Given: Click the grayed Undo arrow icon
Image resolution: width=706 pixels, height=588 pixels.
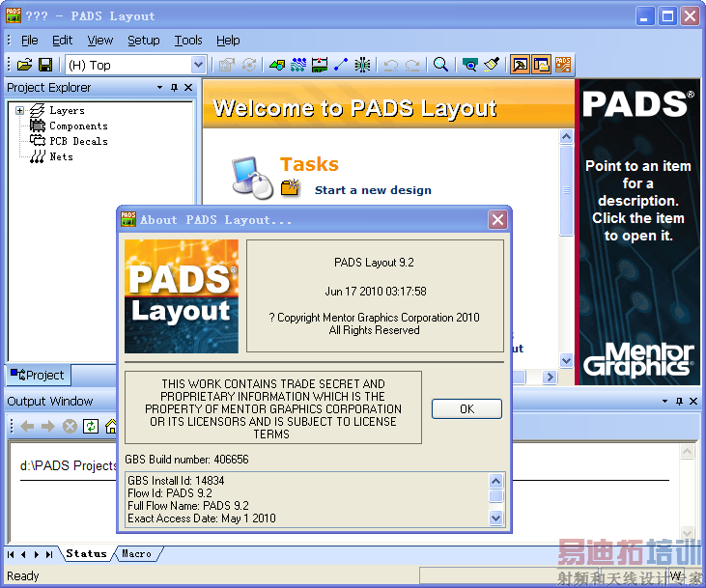Looking at the screenshot, I should tap(390, 66).
